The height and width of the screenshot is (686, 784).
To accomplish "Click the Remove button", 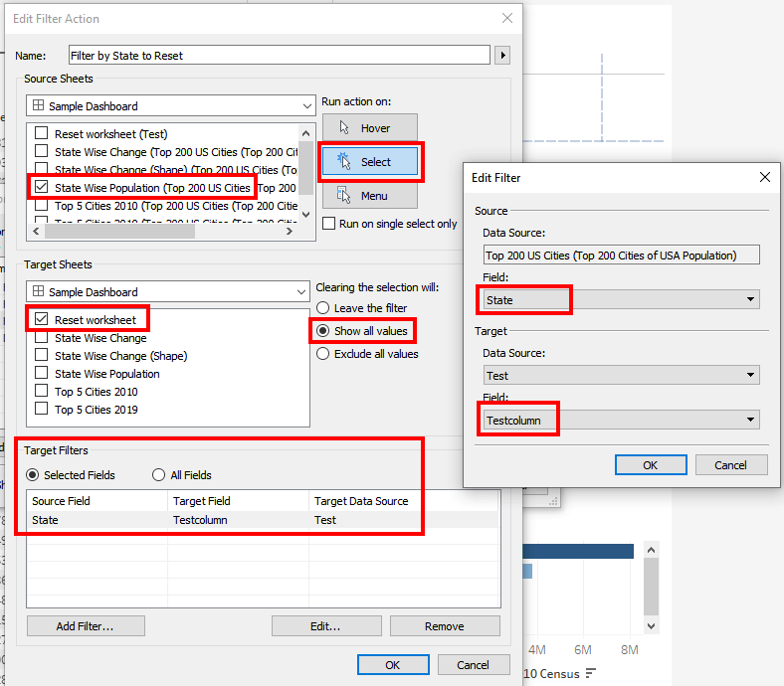I will click(445, 626).
